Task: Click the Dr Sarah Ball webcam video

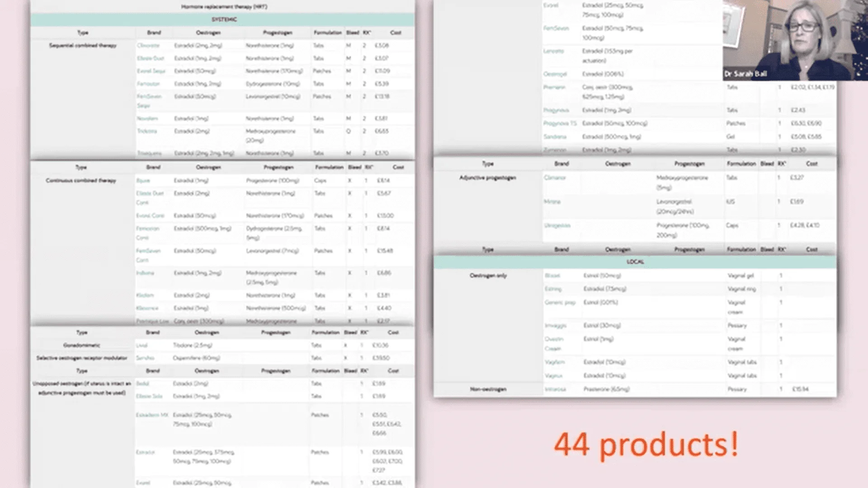Action: [795, 40]
